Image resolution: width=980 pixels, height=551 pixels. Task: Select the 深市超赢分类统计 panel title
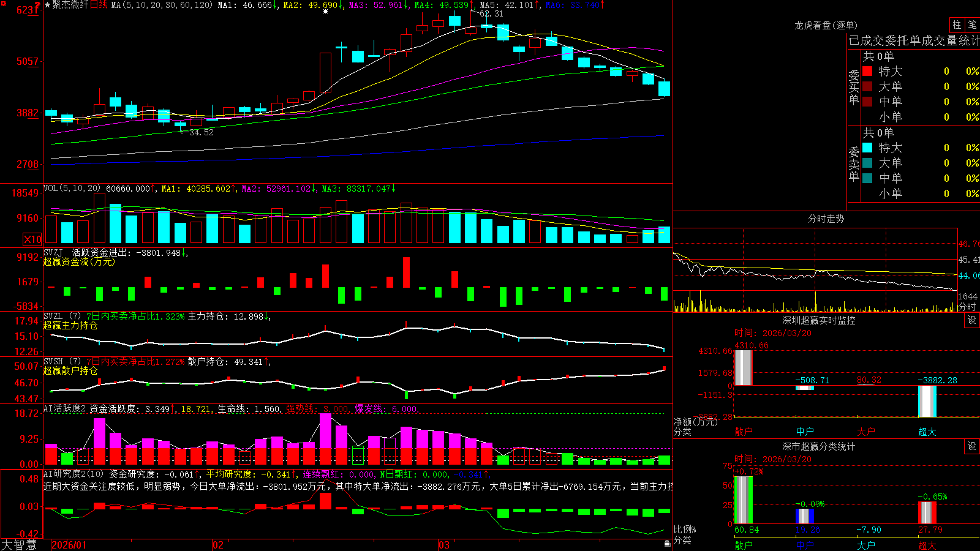tap(819, 446)
